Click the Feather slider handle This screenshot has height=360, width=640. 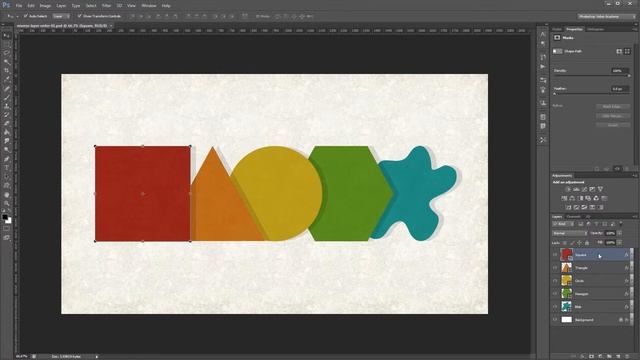point(554,94)
